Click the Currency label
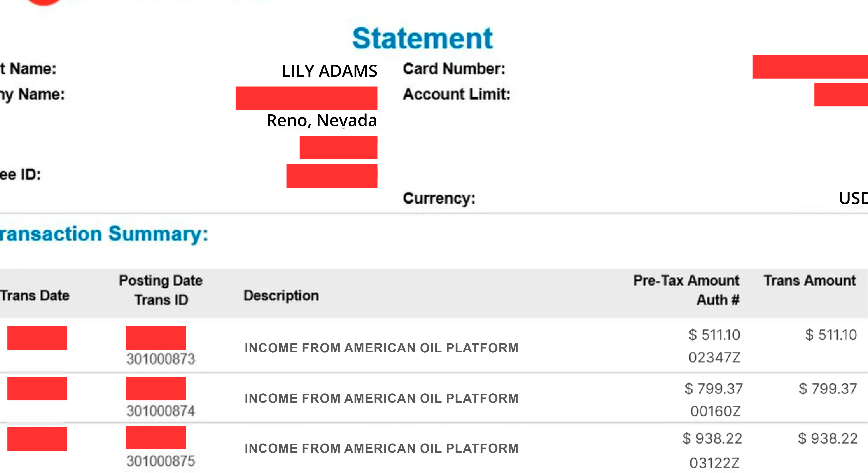The image size is (868, 473). point(439,198)
